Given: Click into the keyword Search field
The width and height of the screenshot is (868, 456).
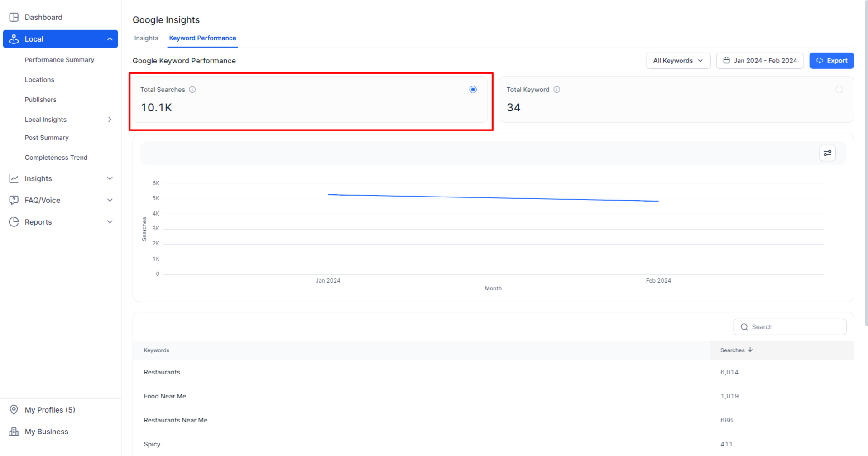Looking at the screenshot, I should click(x=790, y=327).
